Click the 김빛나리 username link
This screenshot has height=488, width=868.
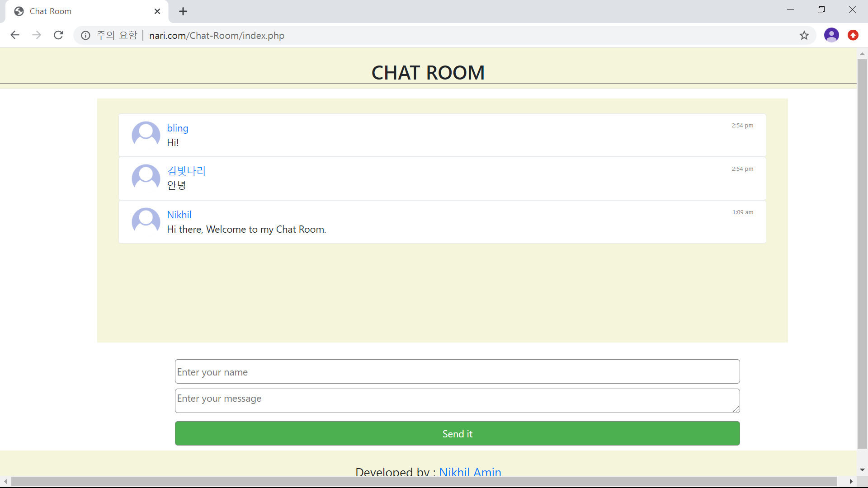click(x=186, y=171)
